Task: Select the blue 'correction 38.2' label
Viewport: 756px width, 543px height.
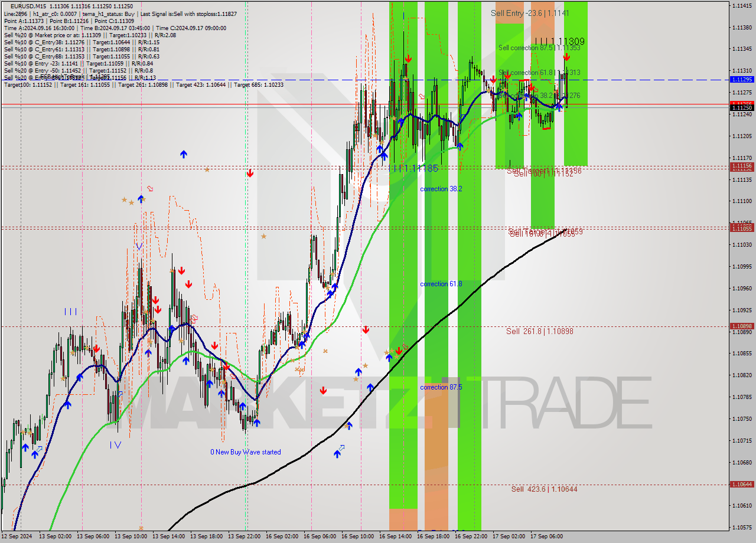Action: (x=441, y=189)
